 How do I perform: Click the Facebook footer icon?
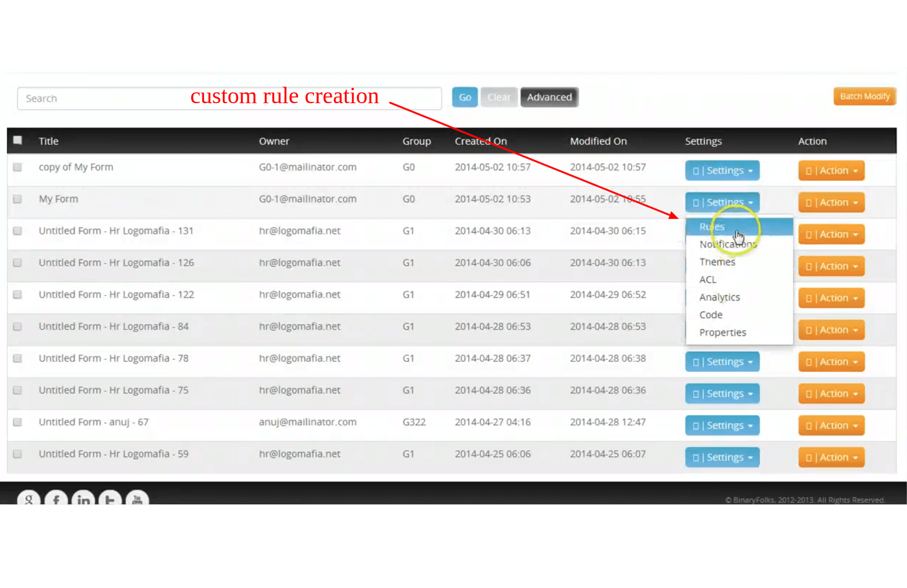[x=56, y=498]
